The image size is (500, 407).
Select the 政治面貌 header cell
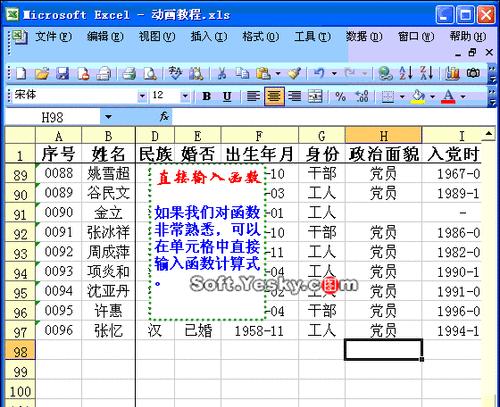(x=383, y=153)
